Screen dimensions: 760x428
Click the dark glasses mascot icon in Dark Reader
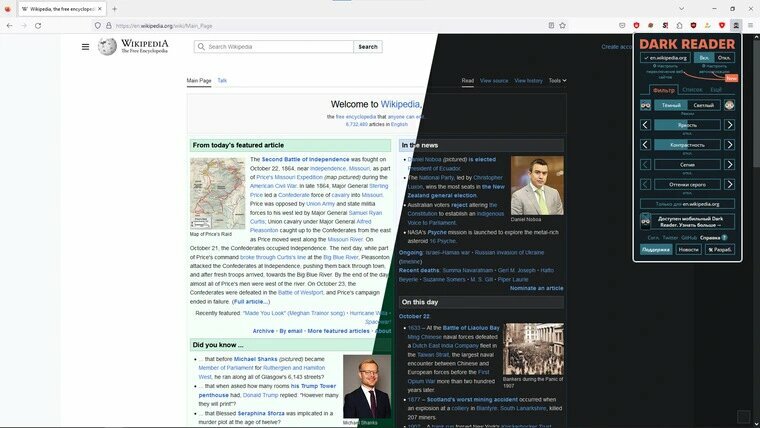(x=646, y=105)
